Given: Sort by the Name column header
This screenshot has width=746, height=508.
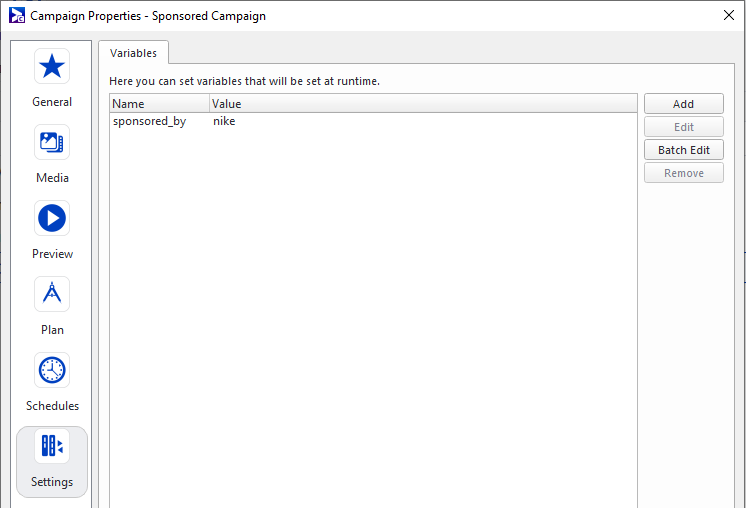Looking at the screenshot, I should pos(159,103).
